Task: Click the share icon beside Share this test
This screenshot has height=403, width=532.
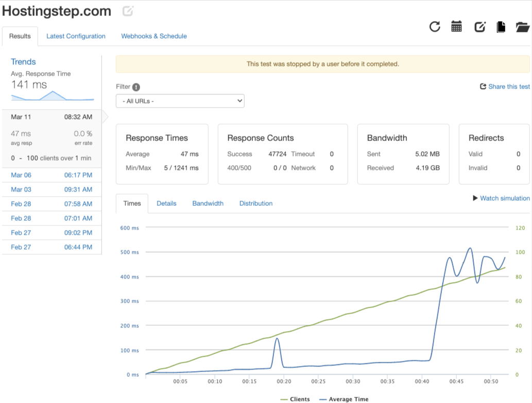Action: (x=483, y=86)
